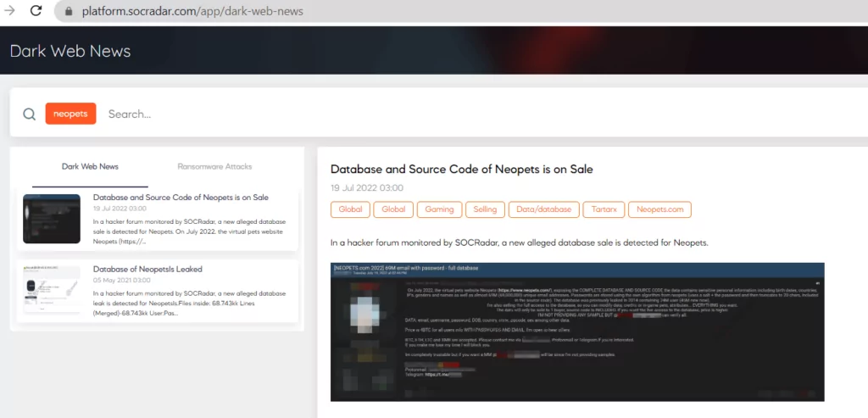The width and height of the screenshot is (868, 418).
Task: Click the Data/database tag
Action: (544, 209)
